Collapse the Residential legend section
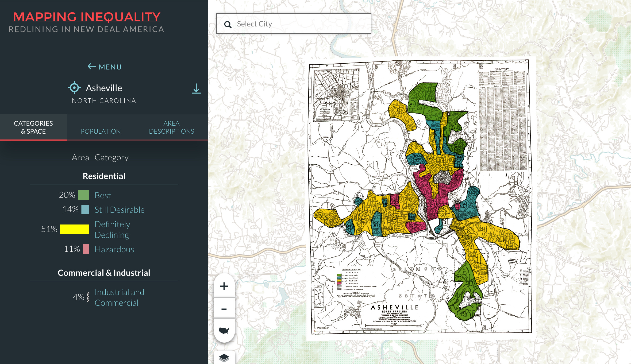Screen dimensions: 631x364 pos(104,176)
